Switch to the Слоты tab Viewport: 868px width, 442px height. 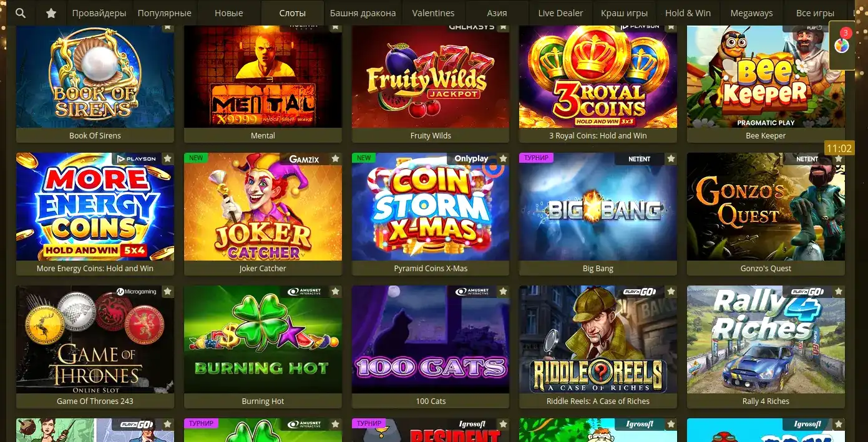click(293, 13)
